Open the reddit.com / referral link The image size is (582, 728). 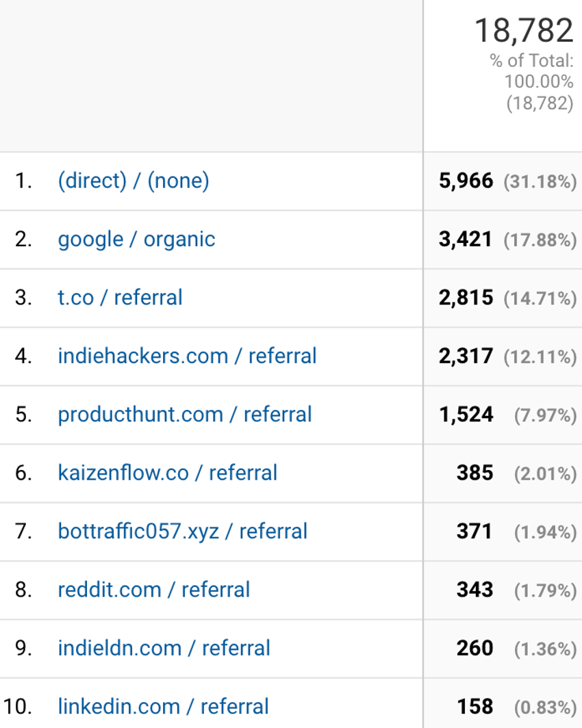pos(154,590)
